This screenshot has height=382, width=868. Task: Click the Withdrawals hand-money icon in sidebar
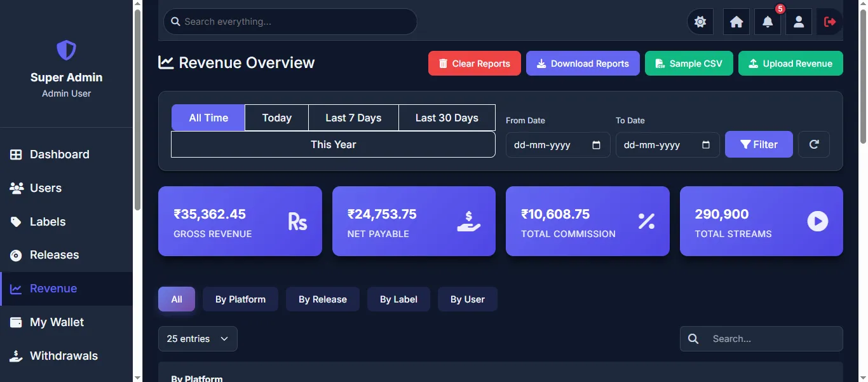point(17,356)
